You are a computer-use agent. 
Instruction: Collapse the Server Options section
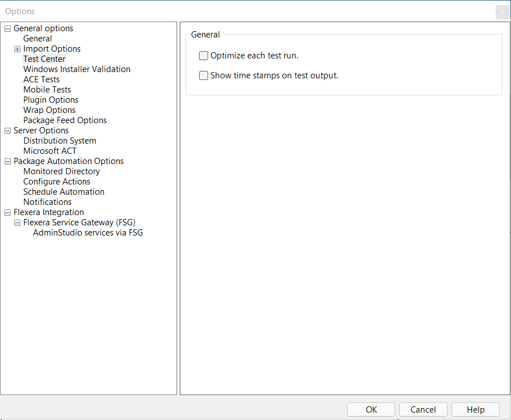[x=7, y=130]
